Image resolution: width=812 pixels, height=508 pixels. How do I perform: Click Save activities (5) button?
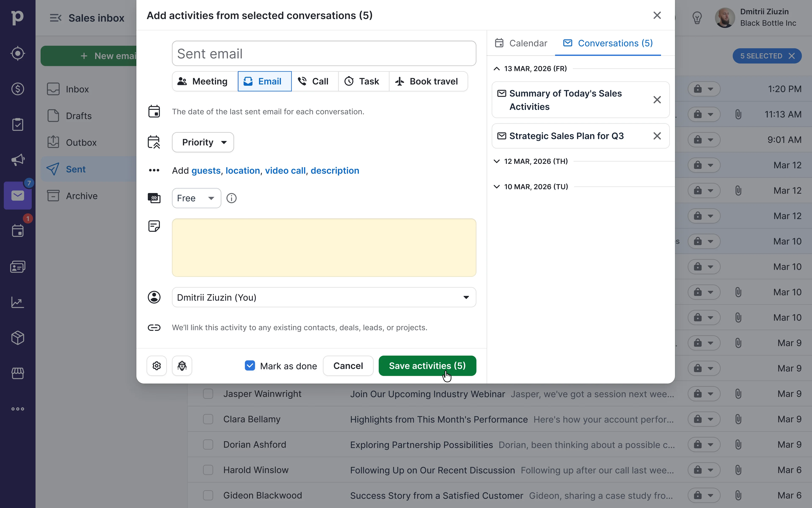coord(428,366)
